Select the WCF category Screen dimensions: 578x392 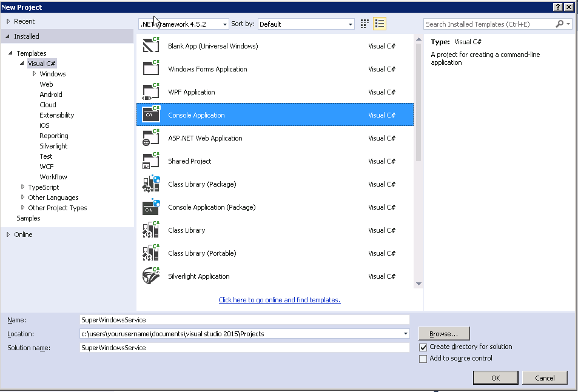[47, 167]
